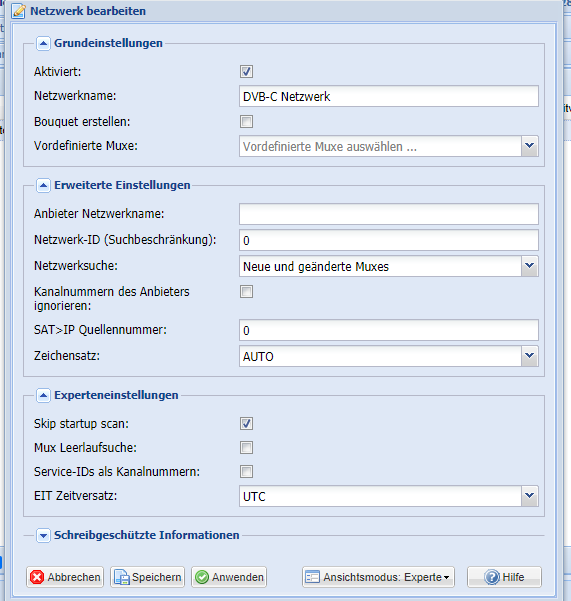Expand the Schreibgeschützte Informationen section
This screenshot has height=601, width=571.
point(43,535)
